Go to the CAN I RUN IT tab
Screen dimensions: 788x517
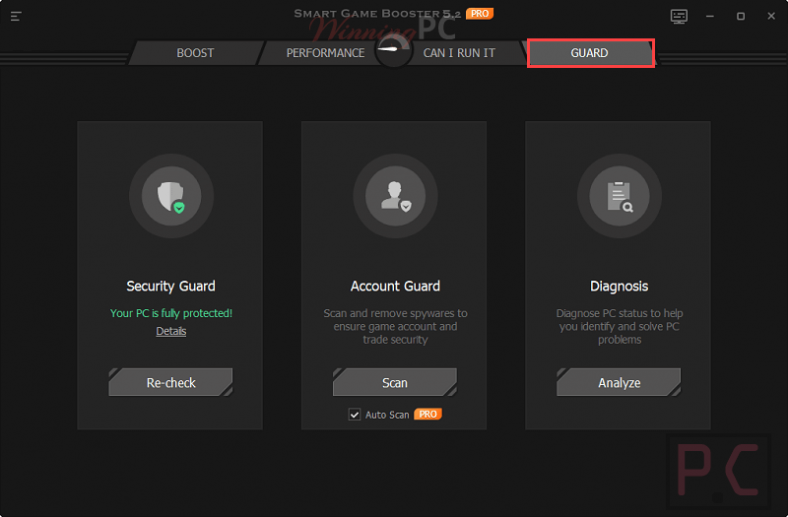[459, 53]
